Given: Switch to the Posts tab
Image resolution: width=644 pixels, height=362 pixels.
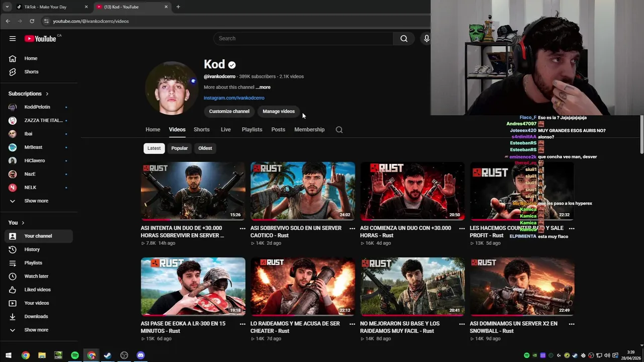Looking at the screenshot, I should (278, 130).
